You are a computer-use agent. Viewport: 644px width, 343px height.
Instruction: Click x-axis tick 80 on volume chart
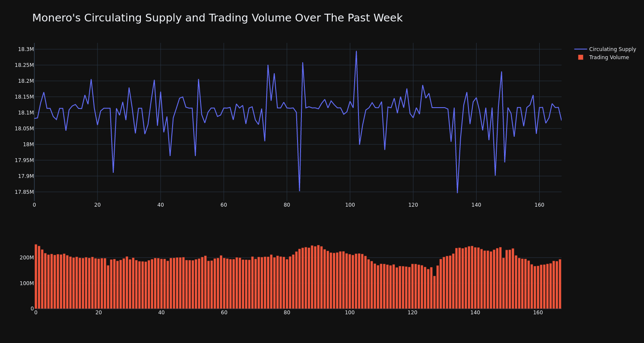[287, 313]
